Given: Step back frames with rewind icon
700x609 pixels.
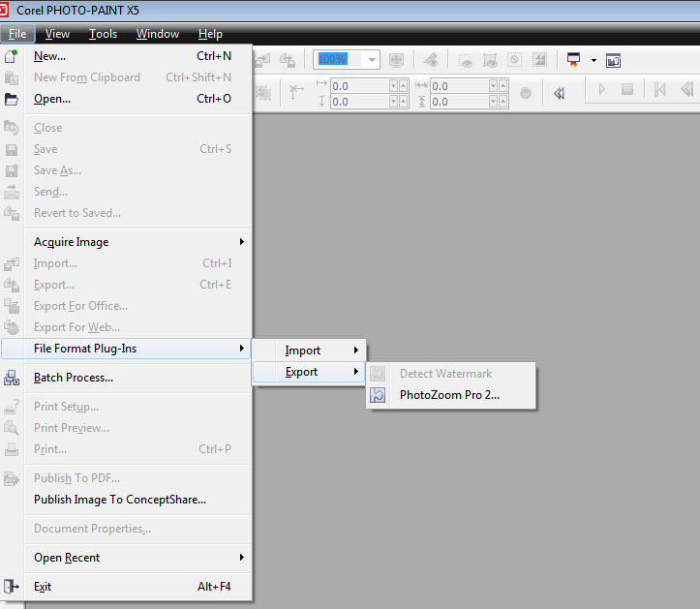Looking at the screenshot, I should (x=687, y=89).
